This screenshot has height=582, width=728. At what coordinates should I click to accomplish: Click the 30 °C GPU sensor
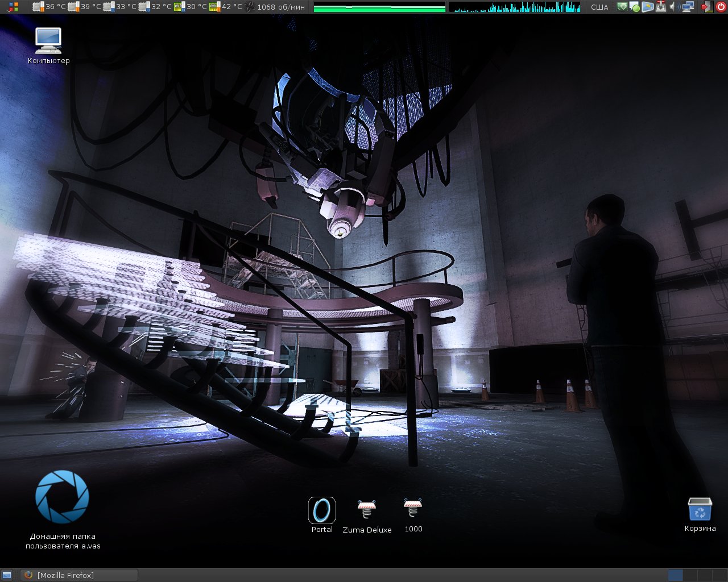click(x=191, y=7)
